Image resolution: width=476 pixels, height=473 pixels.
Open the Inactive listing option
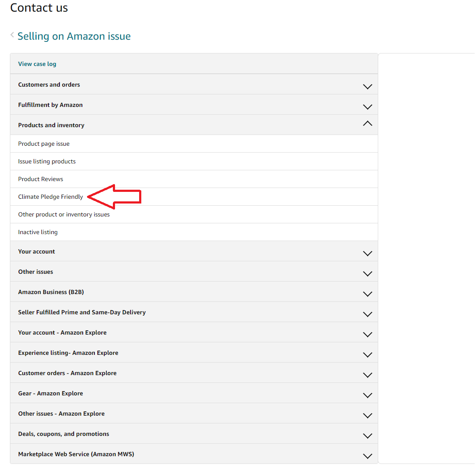(38, 232)
